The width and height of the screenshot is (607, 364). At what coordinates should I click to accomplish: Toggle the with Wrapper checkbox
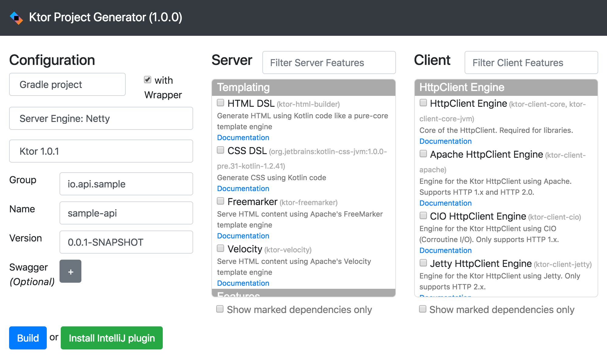tap(148, 80)
